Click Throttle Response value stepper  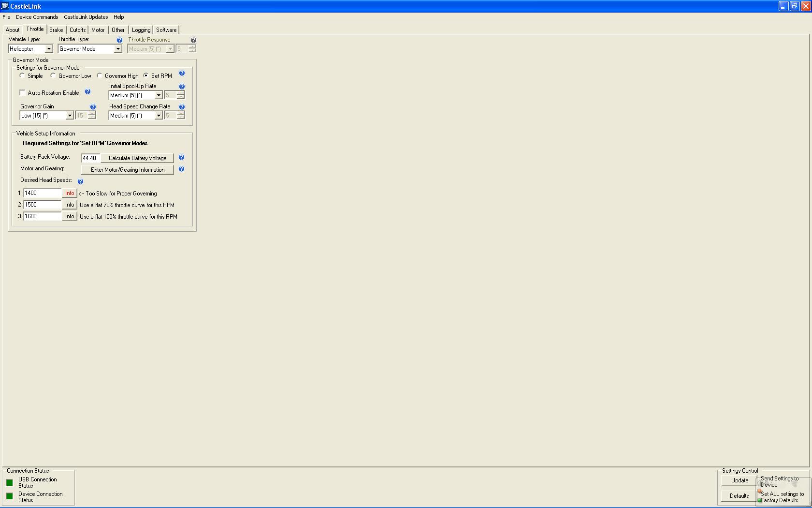(192, 49)
